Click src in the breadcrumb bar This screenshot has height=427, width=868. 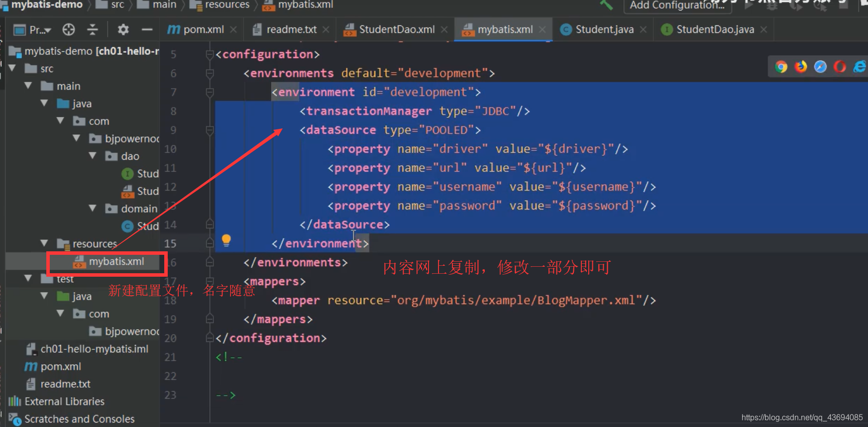pyautogui.click(x=110, y=5)
